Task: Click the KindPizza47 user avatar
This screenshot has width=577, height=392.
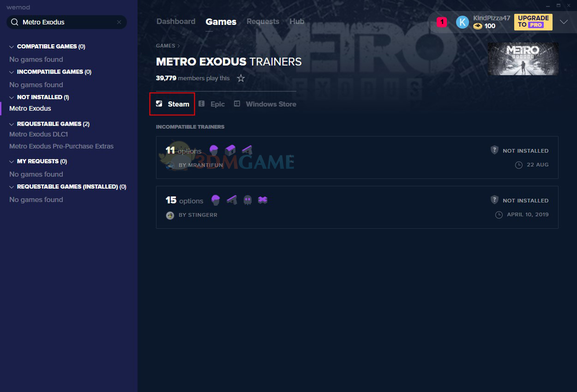Action: click(462, 22)
